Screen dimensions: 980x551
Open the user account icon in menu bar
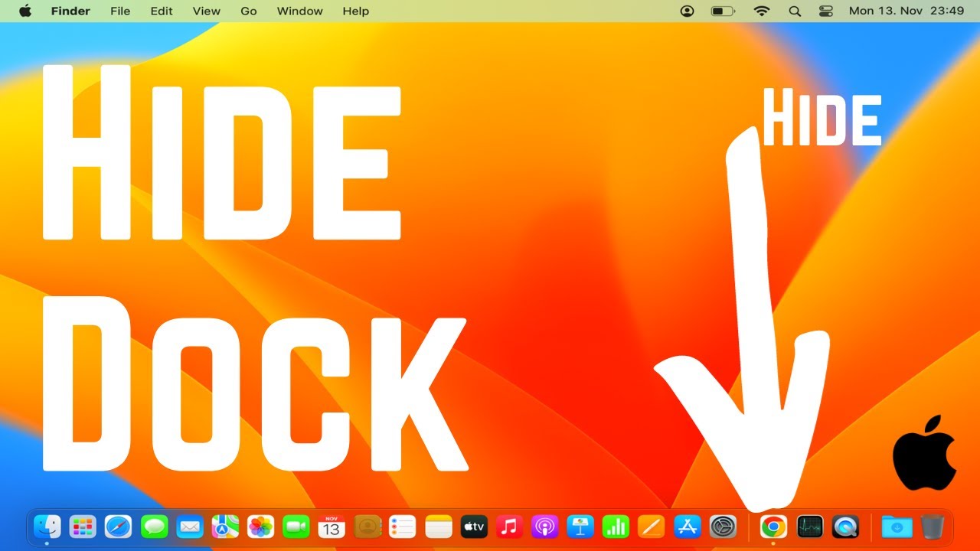point(688,11)
